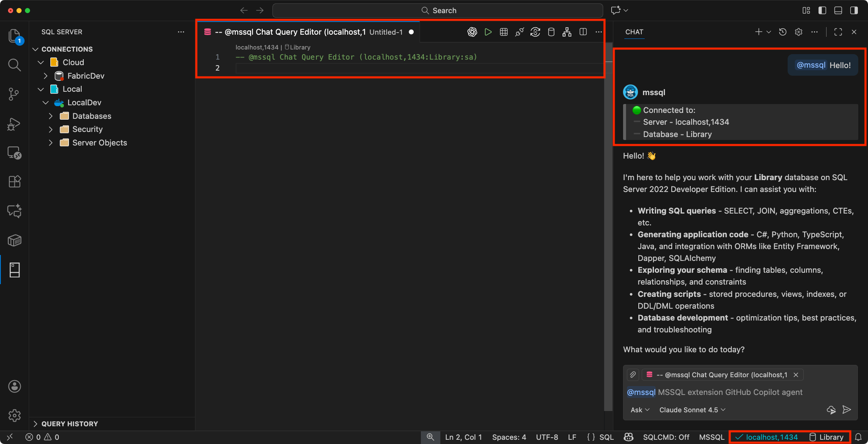
Task: Click localhost,1434 connection in status bar
Action: [767, 437]
